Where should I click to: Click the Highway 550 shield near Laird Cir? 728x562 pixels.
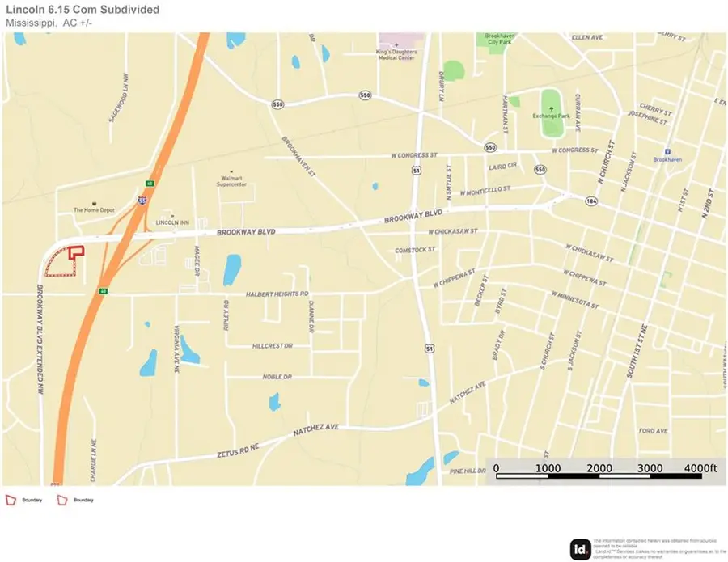point(540,169)
